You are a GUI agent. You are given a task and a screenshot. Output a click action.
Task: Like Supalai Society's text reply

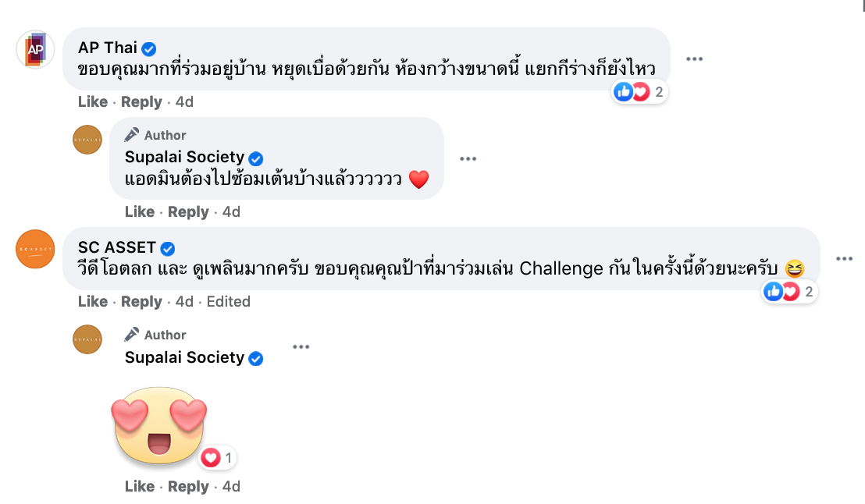pyautogui.click(x=140, y=212)
